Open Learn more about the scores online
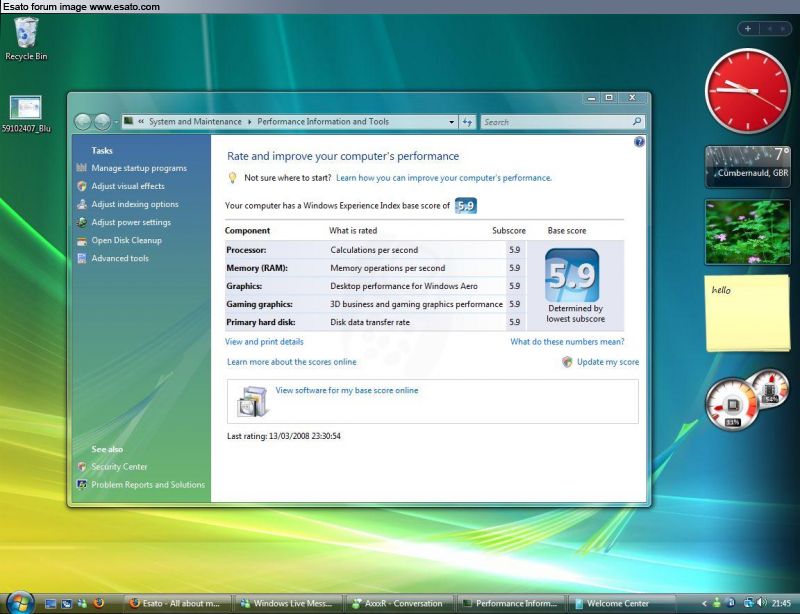The image size is (800, 614). pos(292,362)
